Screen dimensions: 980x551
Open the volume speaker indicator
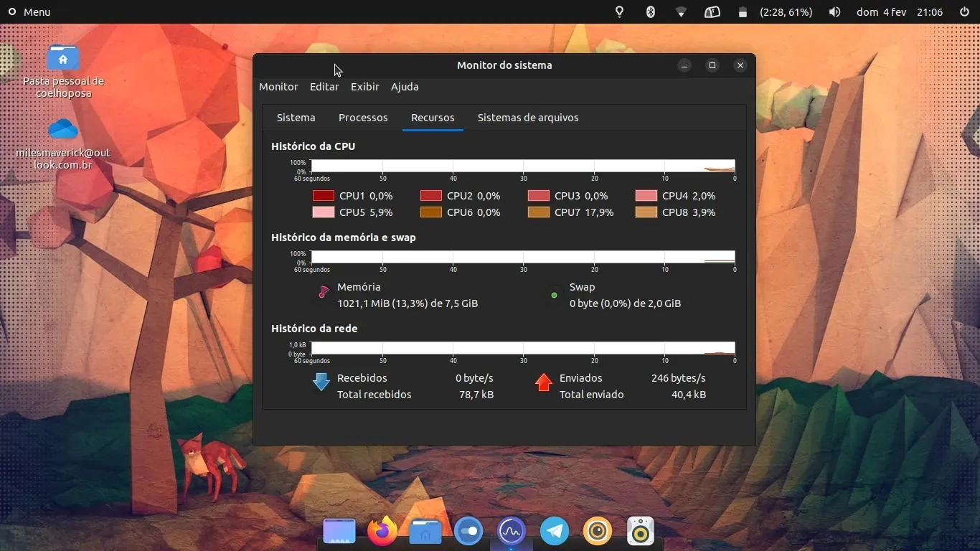[834, 12]
